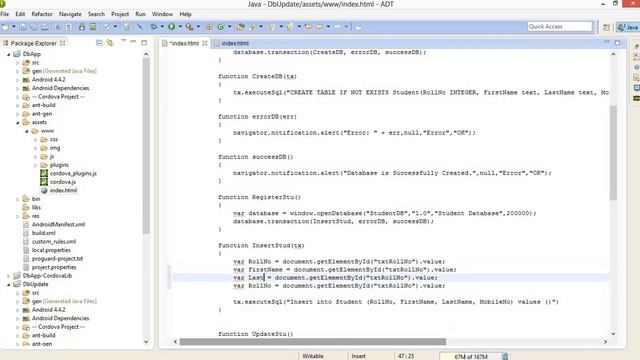Viewport: 640px width, 360px height.
Task: Expand the css folder
Action: [x=36, y=140]
